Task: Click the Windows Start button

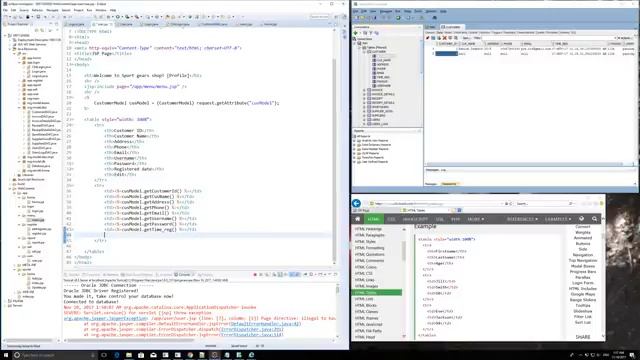Action: (5, 355)
